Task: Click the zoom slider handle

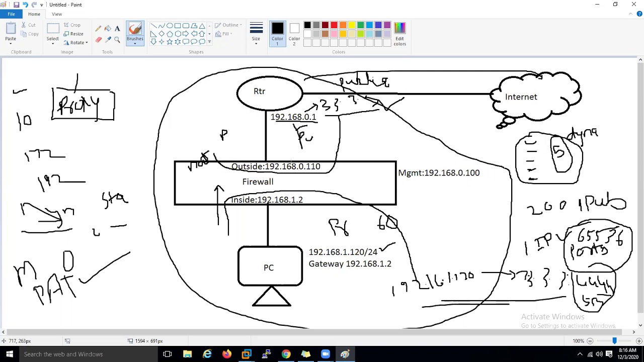Action: click(x=614, y=341)
